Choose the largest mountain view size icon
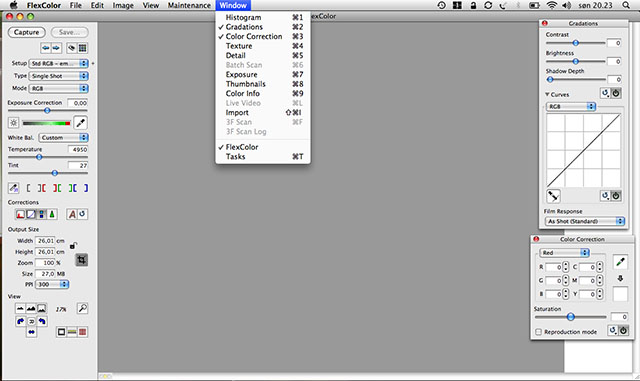Image resolution: width=640 pixels, height=381 pixels. (41, 308)
